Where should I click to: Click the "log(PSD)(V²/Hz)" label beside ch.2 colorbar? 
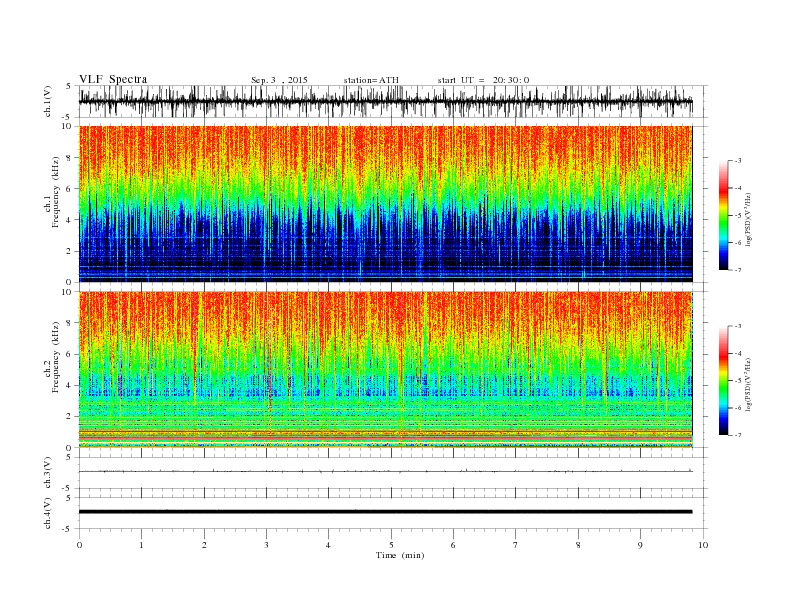[748, 384]
